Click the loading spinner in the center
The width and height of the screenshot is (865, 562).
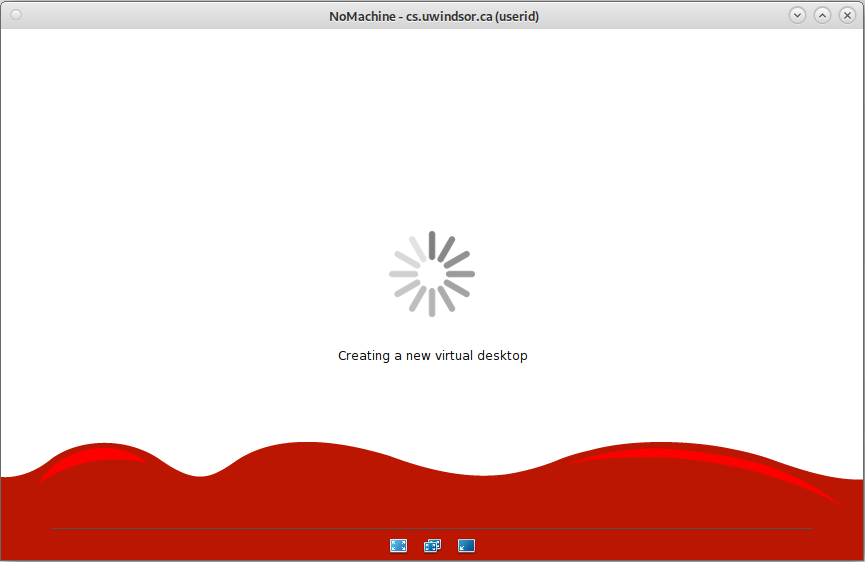pos(432,274)
